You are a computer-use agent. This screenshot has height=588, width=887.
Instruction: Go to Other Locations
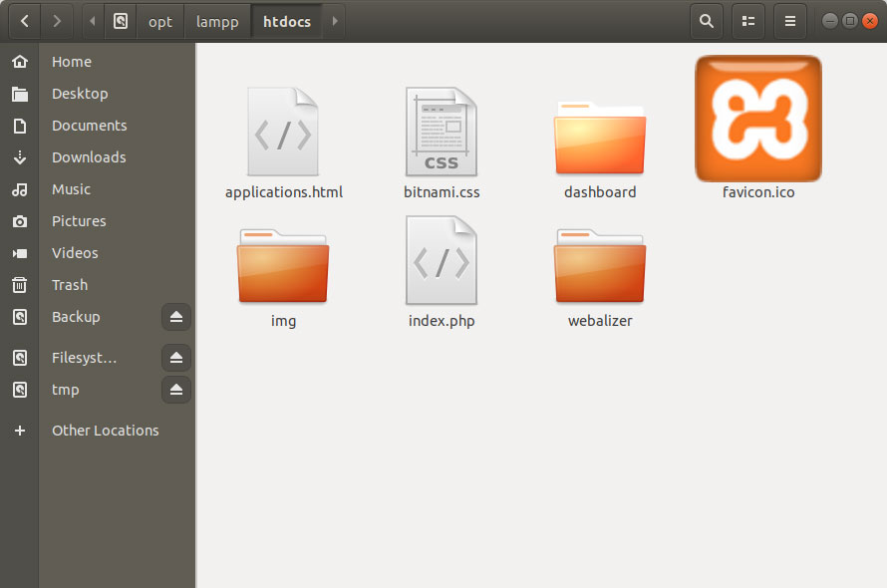click(105, 430)
